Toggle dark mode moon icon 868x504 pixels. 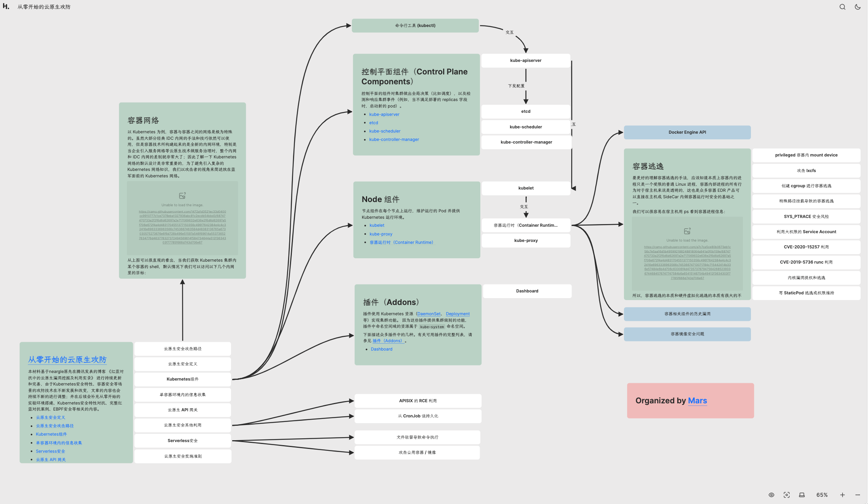(x=857, y=7)
